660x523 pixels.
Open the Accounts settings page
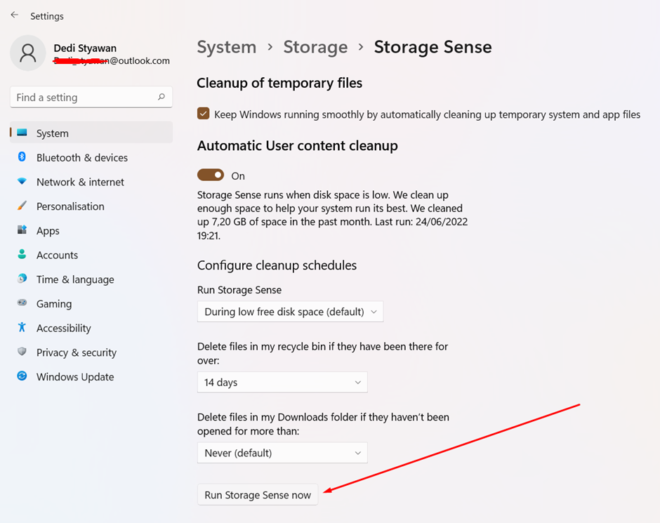point(91,255)
